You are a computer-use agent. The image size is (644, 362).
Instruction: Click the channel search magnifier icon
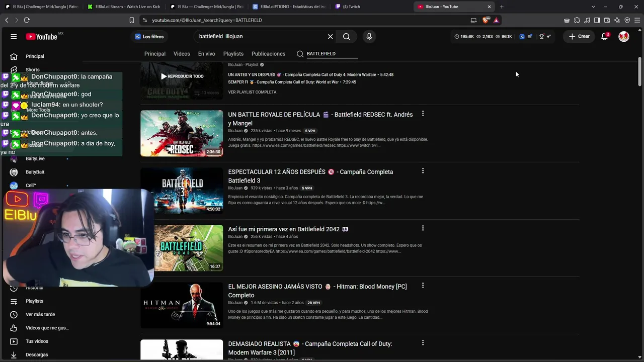tap(300, 54)
